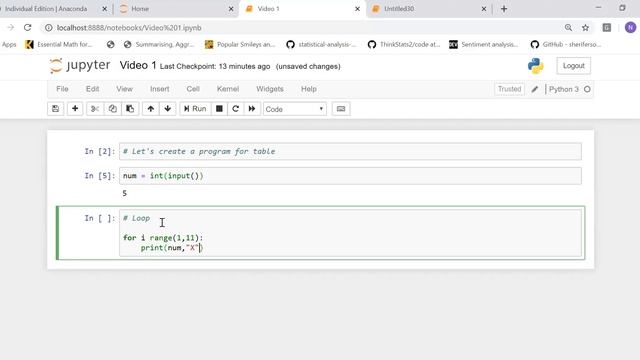Screen dimensions: 640x360
Task: Open the browser profile avatar
Action: [x=630, y=28]
